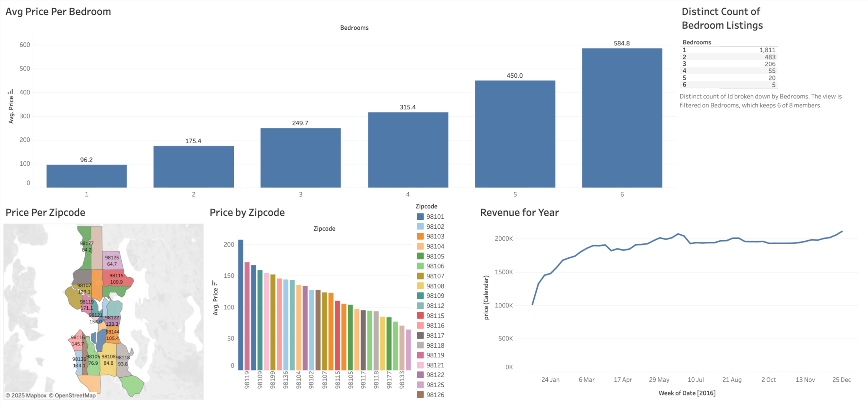Viewport: 868px width, 404px height.
Task: Click the Bedrooms column header in listings table
Action: (x=696, y=42)
